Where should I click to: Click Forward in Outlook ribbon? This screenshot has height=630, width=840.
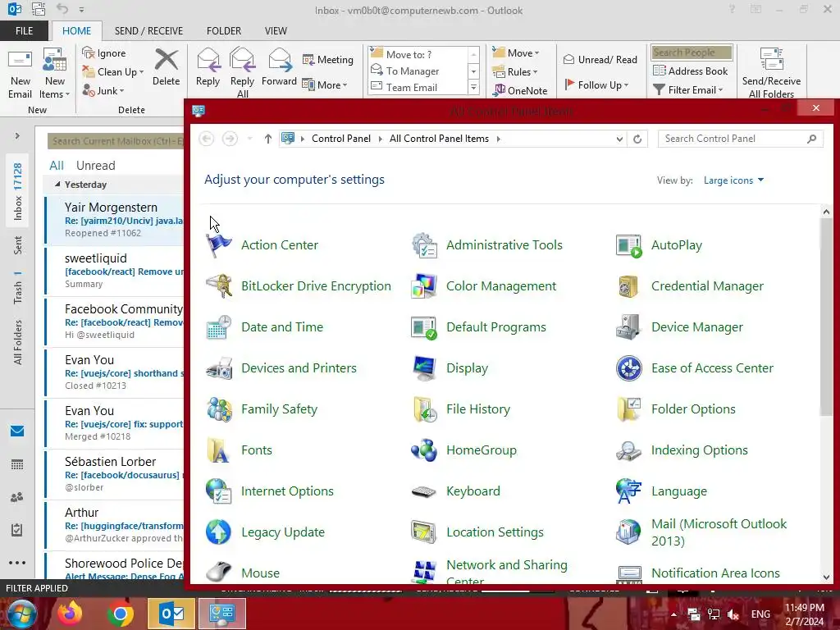click(279, 67)
